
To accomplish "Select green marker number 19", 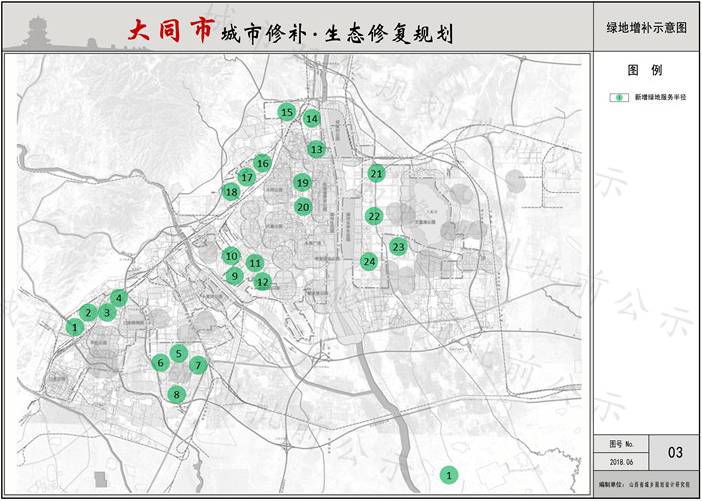I will 302,182.
